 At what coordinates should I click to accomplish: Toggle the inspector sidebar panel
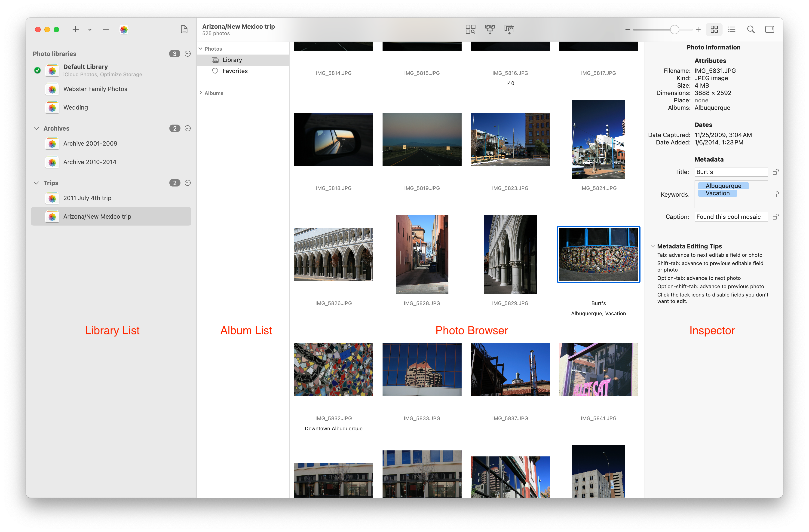tap(769, 30)
